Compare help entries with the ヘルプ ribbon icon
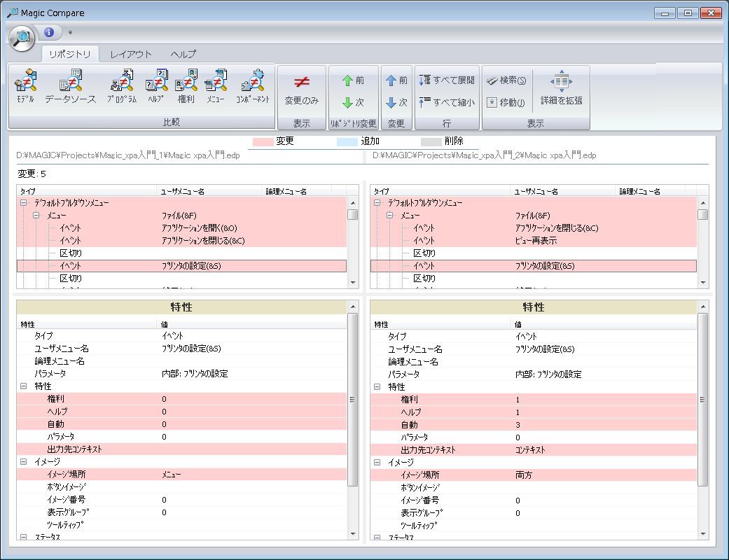This screenshot has height=560, width=729. [x=156, y=86]
